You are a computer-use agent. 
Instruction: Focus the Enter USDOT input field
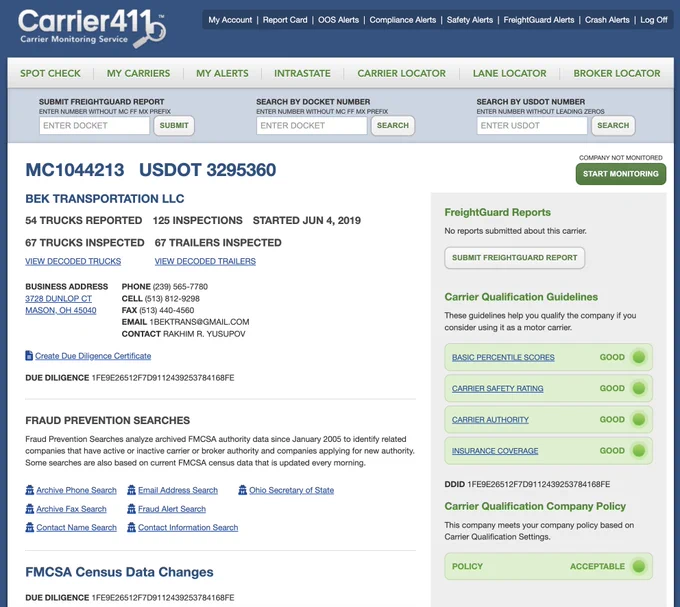(532, 126)
